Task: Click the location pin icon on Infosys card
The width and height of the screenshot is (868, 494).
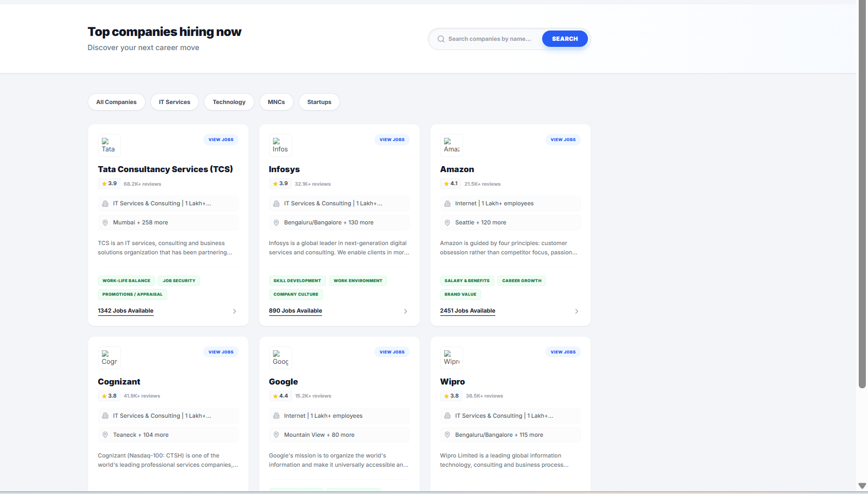Action: 276,223
